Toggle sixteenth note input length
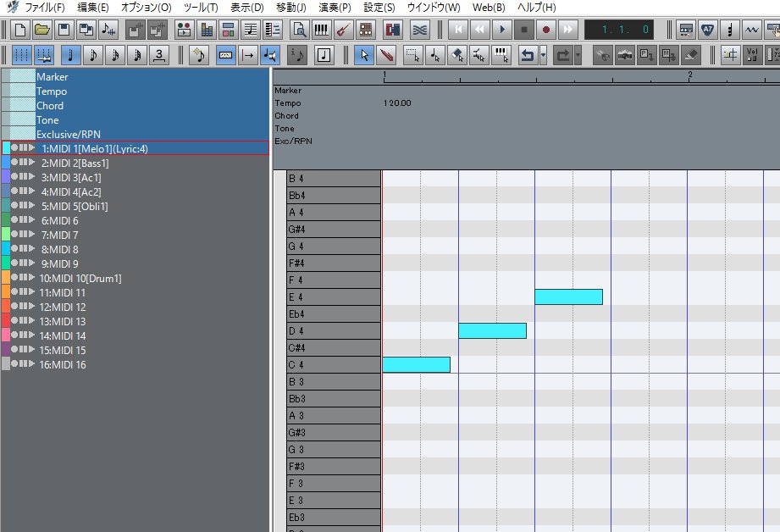 pyautogui.click(x=115, y=55)
